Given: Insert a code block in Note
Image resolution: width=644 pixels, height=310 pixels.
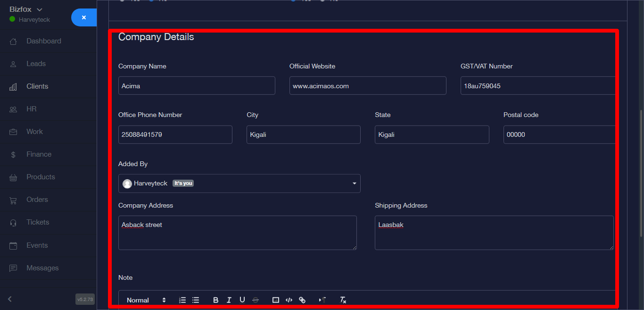Looking at the screenshot, I should [289, 300].
